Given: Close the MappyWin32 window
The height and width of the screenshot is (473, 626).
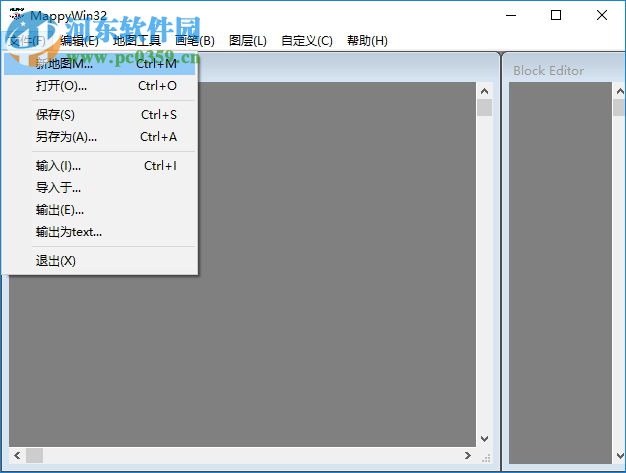Looking at the screenshot, I should 602,15.
